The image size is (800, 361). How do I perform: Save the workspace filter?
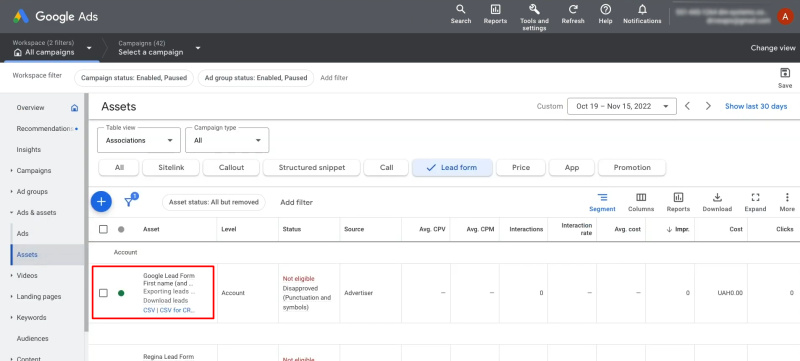[x=785, y=78]
